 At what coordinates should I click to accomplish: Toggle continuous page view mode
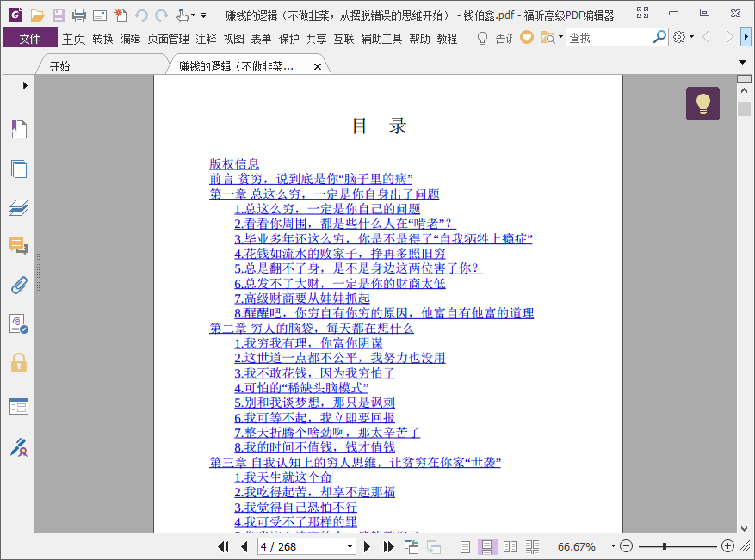486,546
